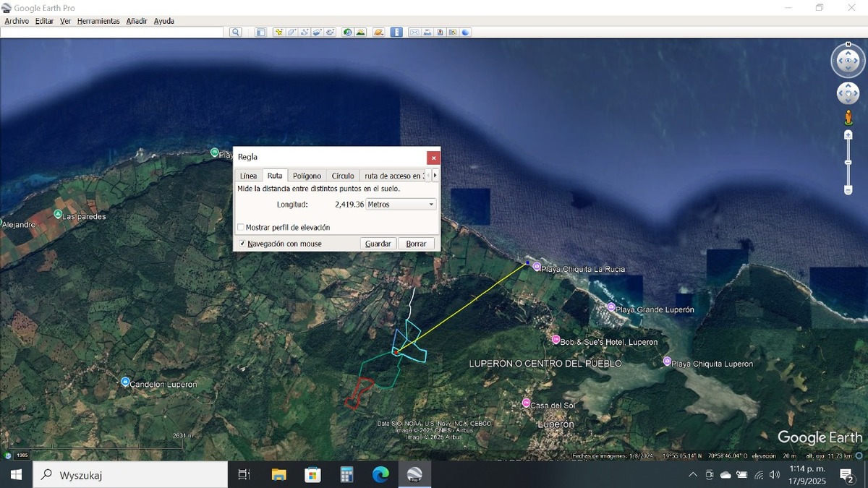Enable Mostrar perfil de elevación checkbox
Viewport: 868px width, 488px height.
pos(241,227)
